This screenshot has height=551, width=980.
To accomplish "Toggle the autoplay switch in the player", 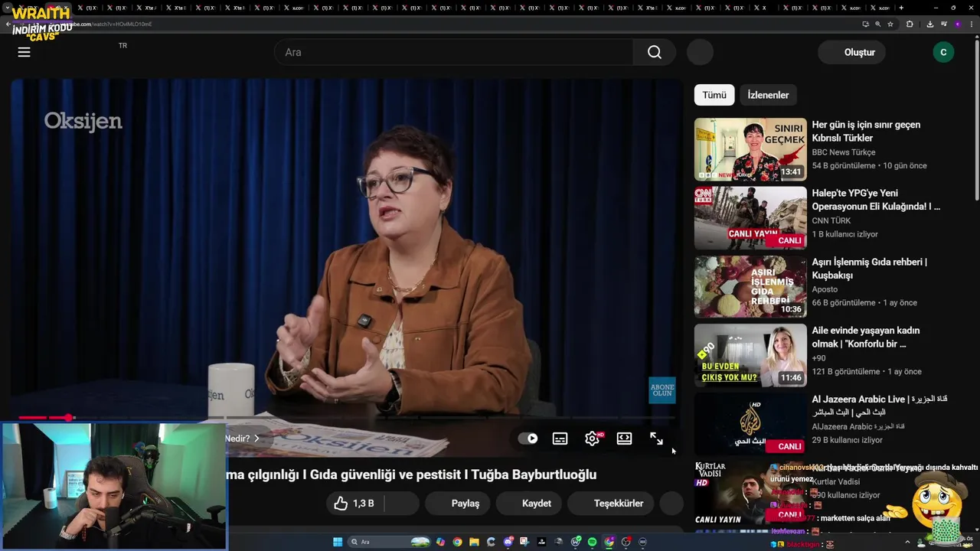I will point(528,439).
